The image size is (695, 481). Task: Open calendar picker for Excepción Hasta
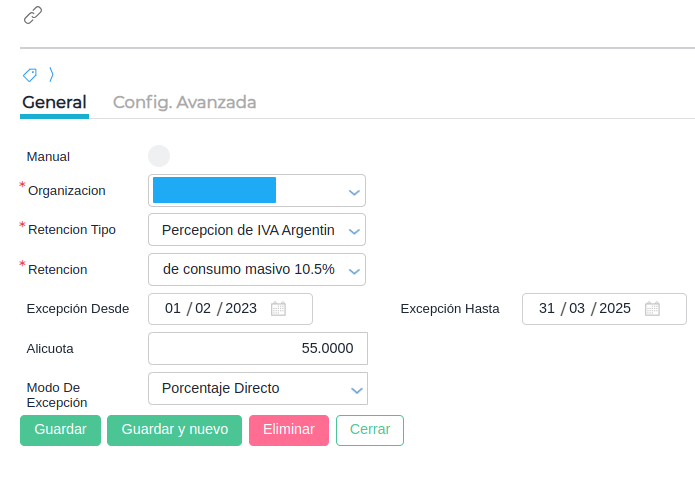tap(652, 309)
